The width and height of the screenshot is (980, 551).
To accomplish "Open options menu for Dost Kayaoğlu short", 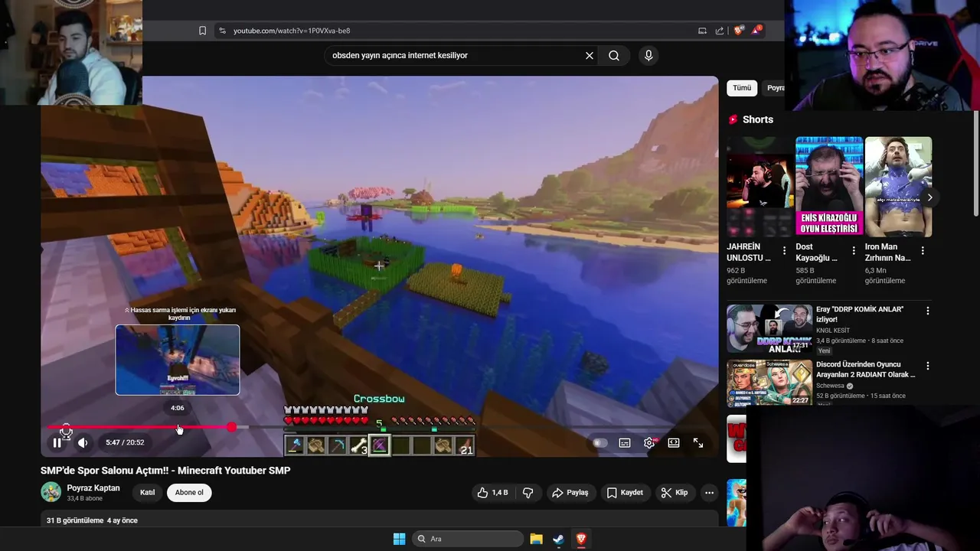I will (854, 251).
